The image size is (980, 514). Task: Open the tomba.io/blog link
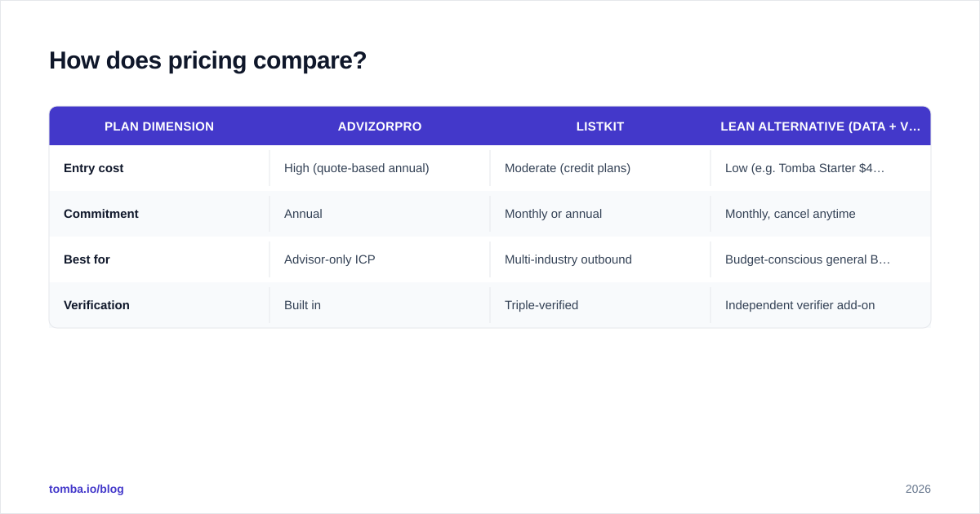click(x=87, y=489)
